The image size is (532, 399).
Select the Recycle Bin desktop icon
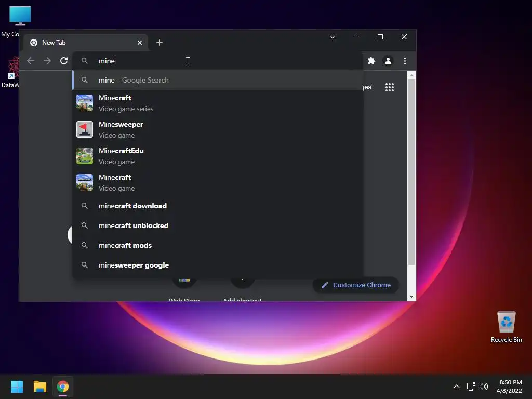pyautogui.click(x=506, y=327)
